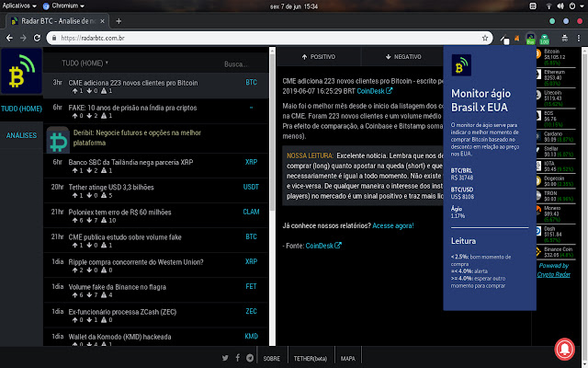Screen dimensions: 588x368
Task: Open the green 100 badge extension
Action: click(x=544, y=39)
